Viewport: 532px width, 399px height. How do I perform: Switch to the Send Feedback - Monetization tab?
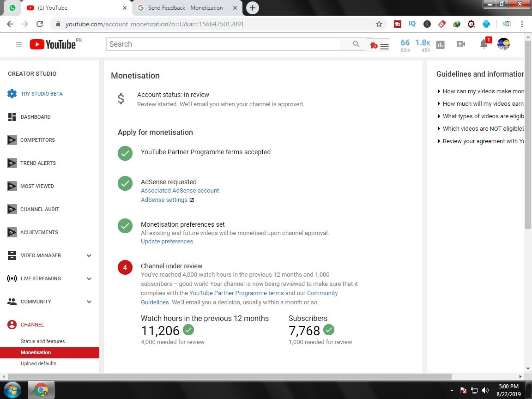click(187, 8)
